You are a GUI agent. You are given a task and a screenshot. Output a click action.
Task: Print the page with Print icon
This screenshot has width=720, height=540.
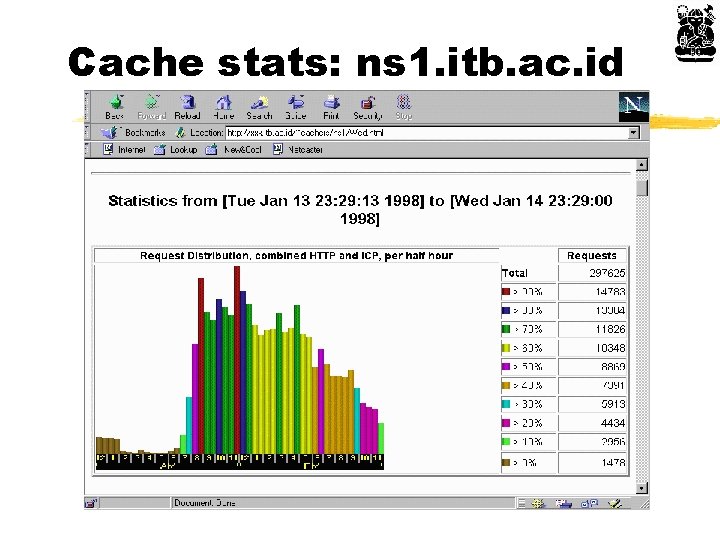pyautogui.click(x=331, y=107)
